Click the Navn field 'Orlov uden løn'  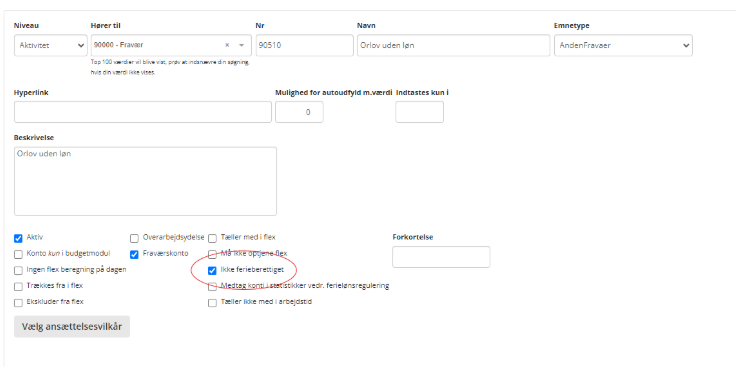453,46
